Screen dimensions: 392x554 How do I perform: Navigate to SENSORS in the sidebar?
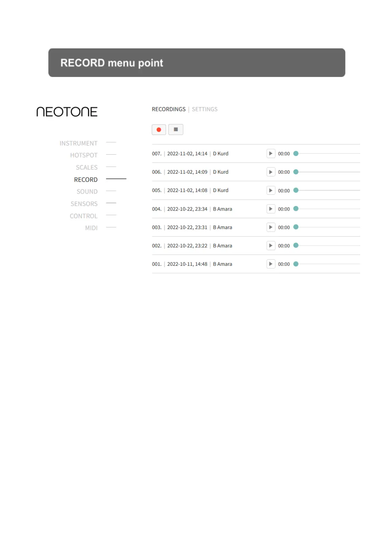click(84, 204)
